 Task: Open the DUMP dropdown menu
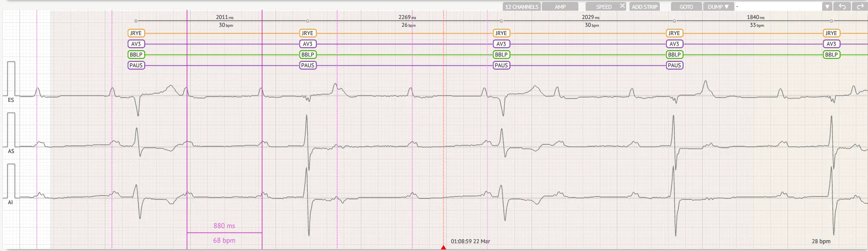coord(718,6)
